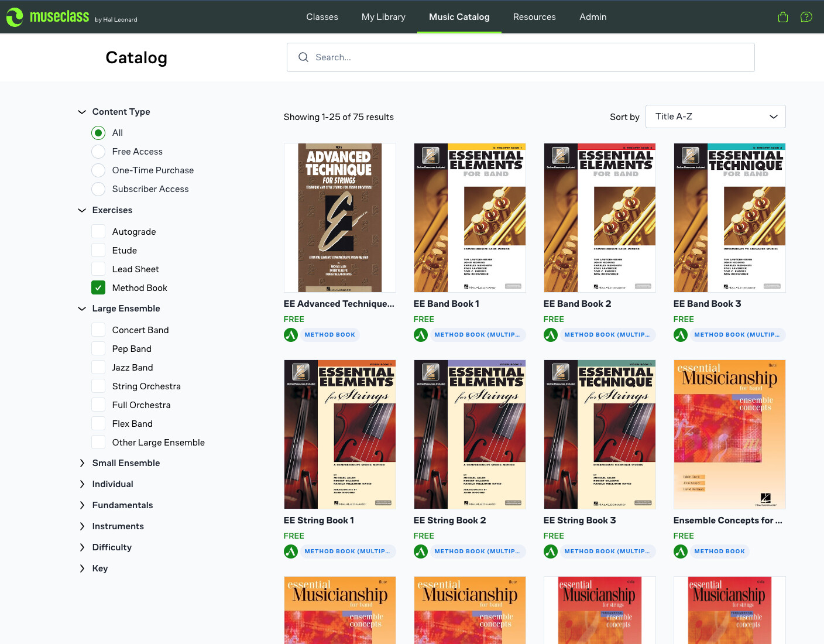Screen dimensions: 824x644
Task: Open the EE String Book 1 cover image
Action: (x=340, y=434)
